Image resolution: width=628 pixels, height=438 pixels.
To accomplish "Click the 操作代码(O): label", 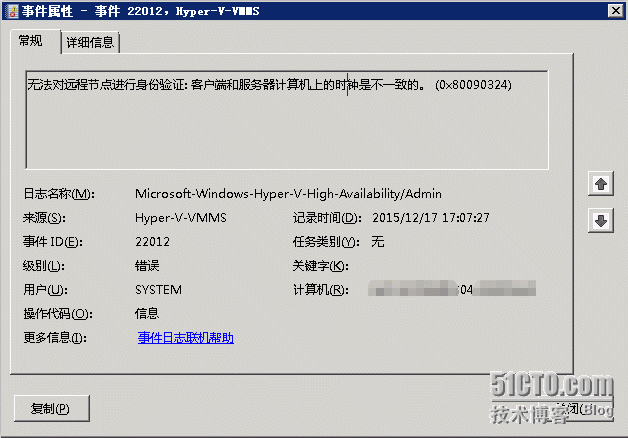I will 58,313.
